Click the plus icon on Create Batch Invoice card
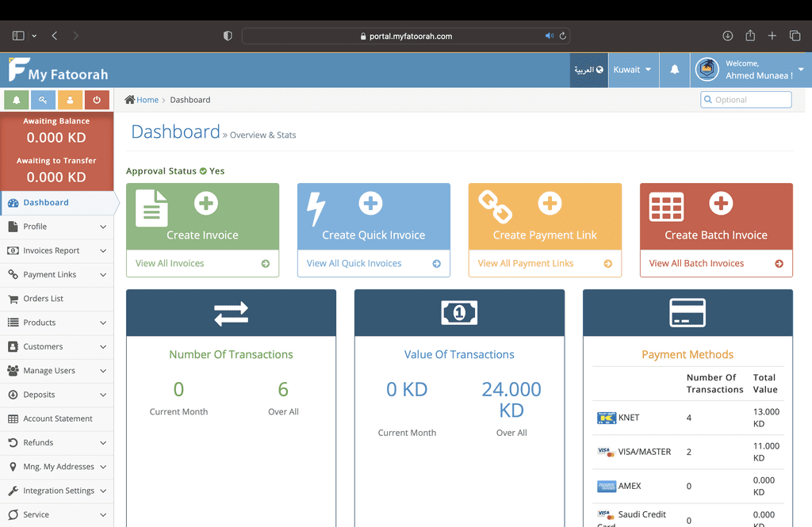Viewport: 812px width, 527px height. pos(721,203)
